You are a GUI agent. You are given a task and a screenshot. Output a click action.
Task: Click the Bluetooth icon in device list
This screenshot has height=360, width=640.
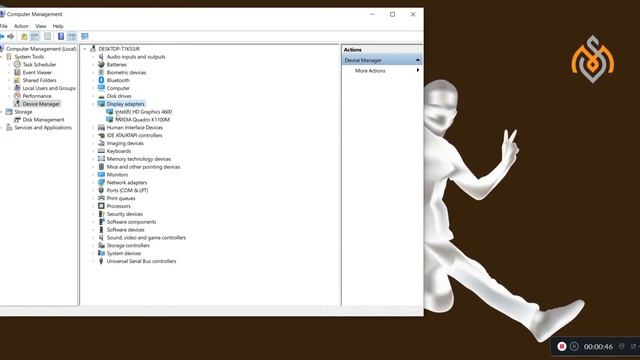101,80
